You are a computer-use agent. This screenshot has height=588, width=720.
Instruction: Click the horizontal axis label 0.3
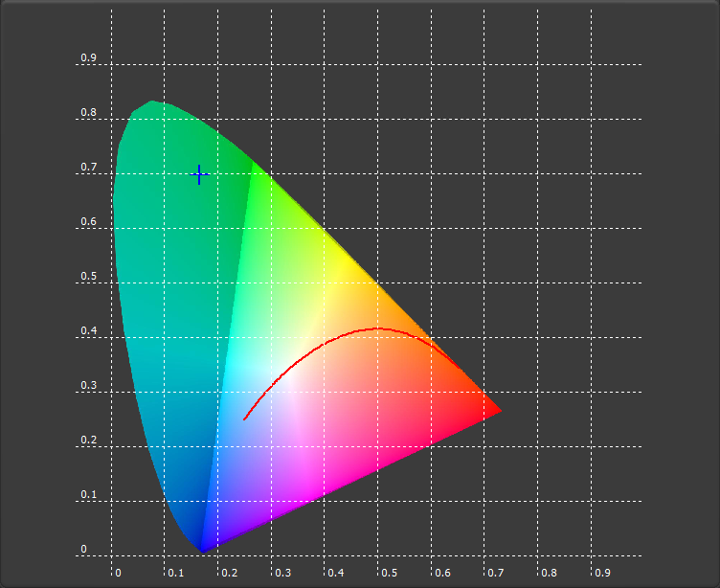coord(282,573)
